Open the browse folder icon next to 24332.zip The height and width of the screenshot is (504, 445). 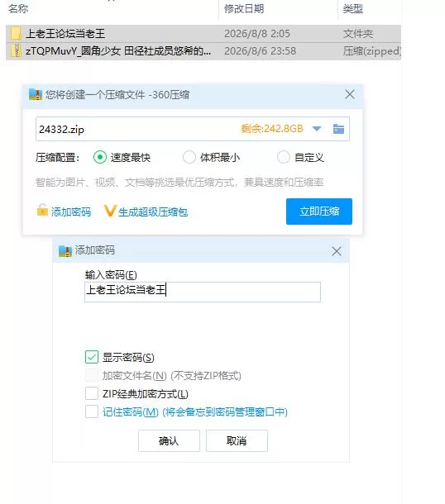(338, 129)
